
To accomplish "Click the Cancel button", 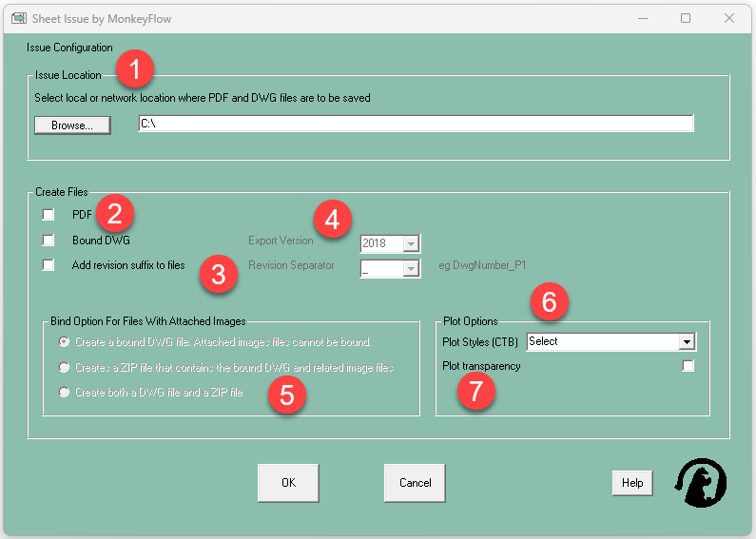I will pos(415,483).
